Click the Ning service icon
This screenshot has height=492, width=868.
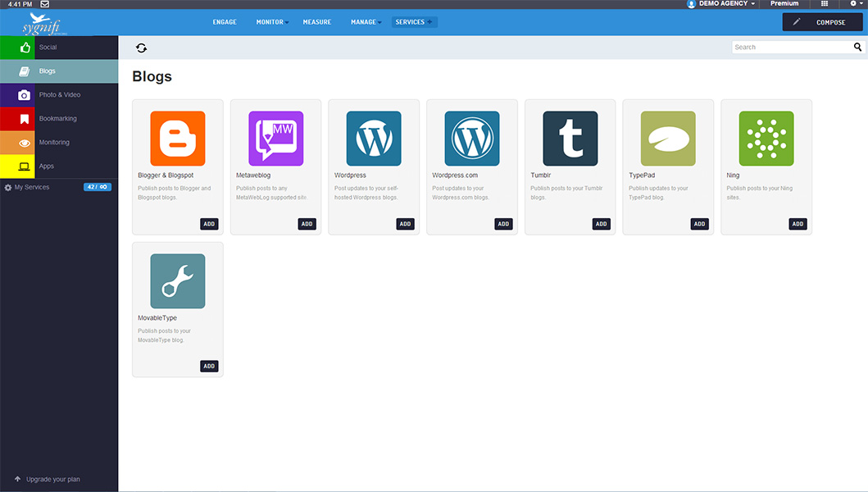766,139
